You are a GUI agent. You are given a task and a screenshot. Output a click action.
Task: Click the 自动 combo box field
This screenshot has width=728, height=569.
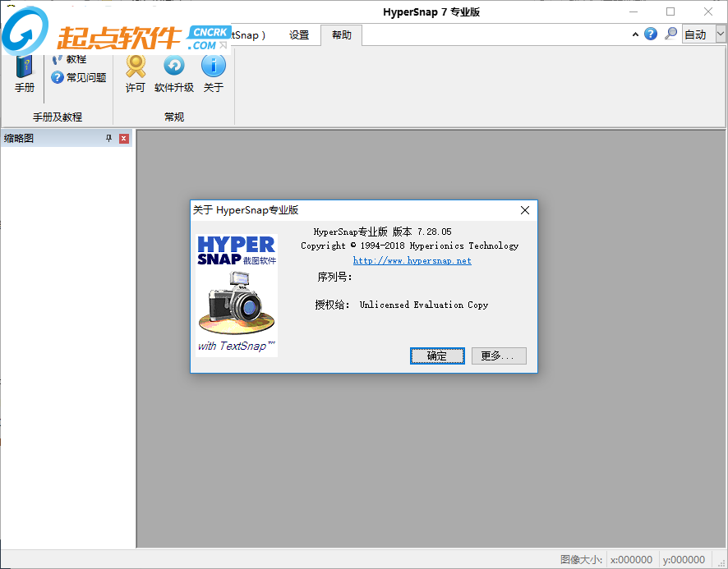[698, 34]
